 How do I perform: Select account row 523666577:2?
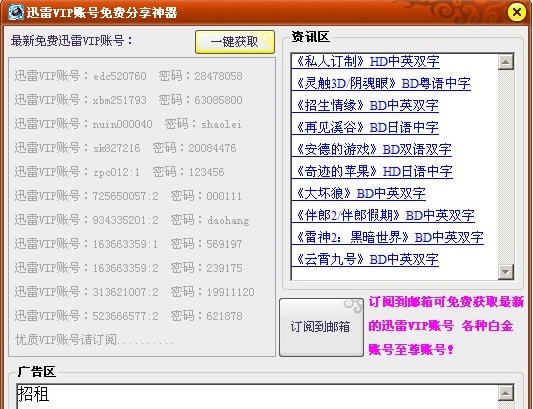(x=128, y=316)
